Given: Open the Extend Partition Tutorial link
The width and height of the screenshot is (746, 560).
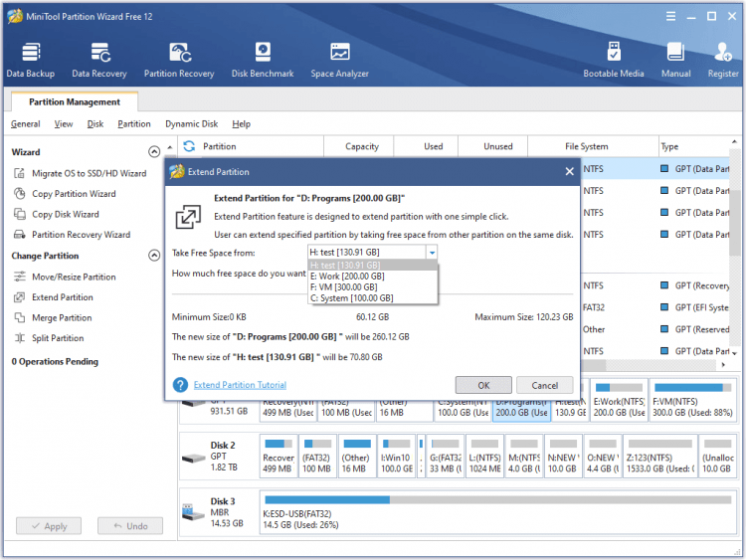Looking at the screenshot, I should point(240,384).
